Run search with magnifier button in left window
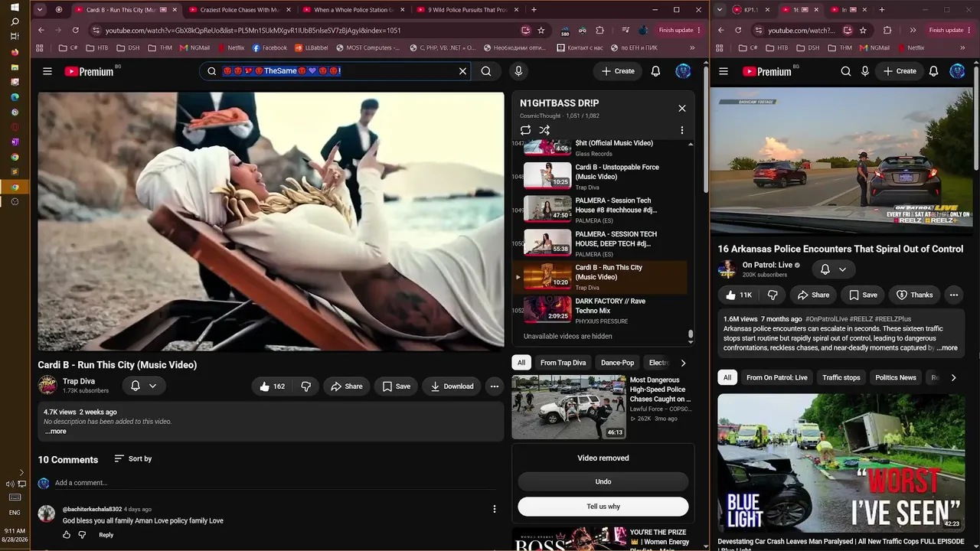This screenshot has height=551, width=980. (x=486, y=71)
